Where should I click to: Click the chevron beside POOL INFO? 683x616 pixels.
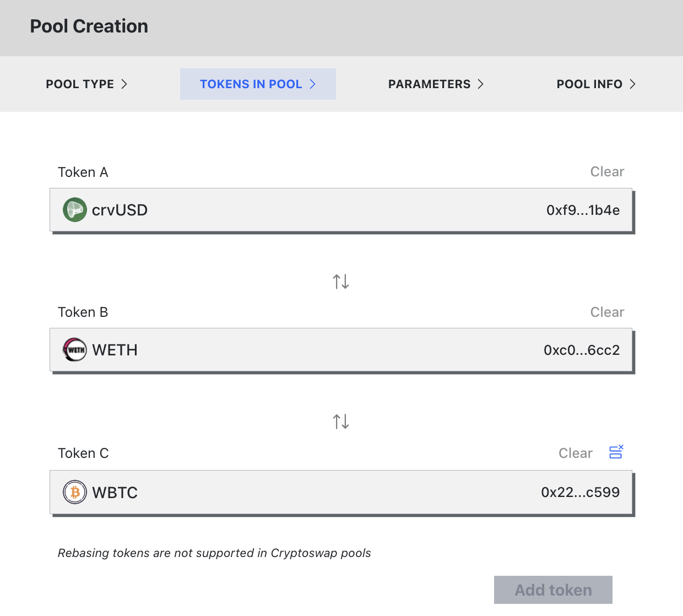632,84
